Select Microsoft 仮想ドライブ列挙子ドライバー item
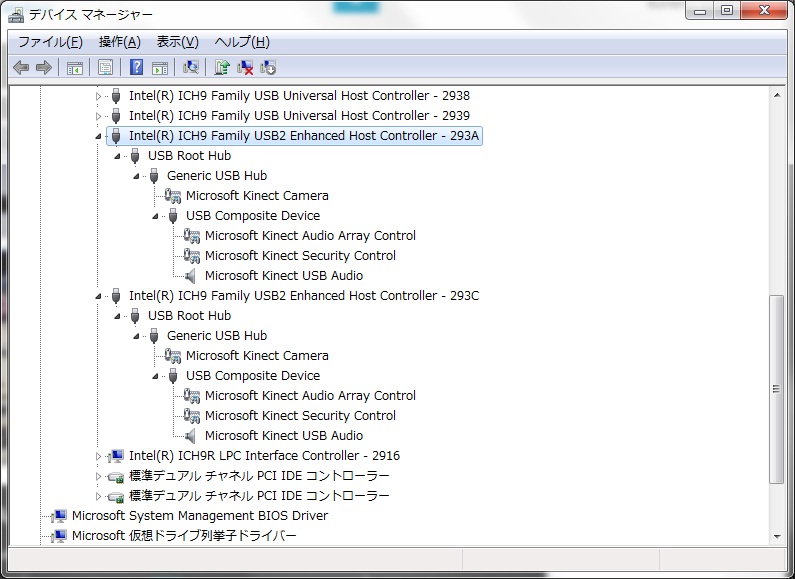 pos(184,536)
